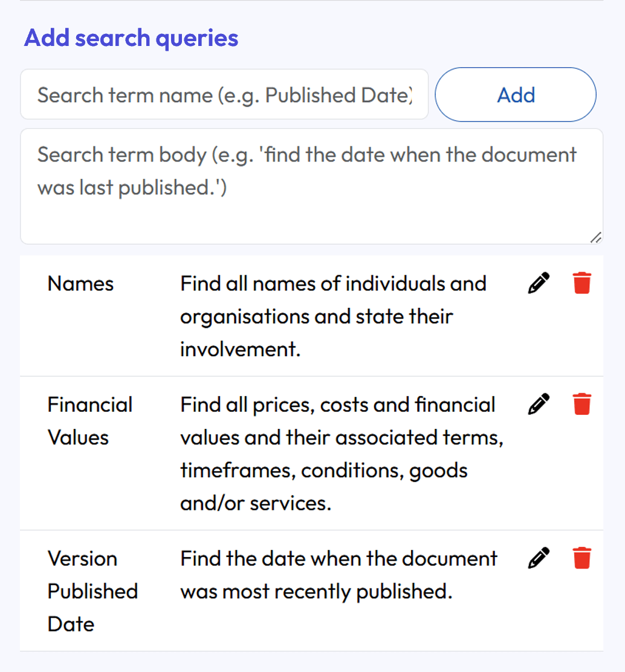
Task: Click the Financial Values label
Action: [90, 420]
